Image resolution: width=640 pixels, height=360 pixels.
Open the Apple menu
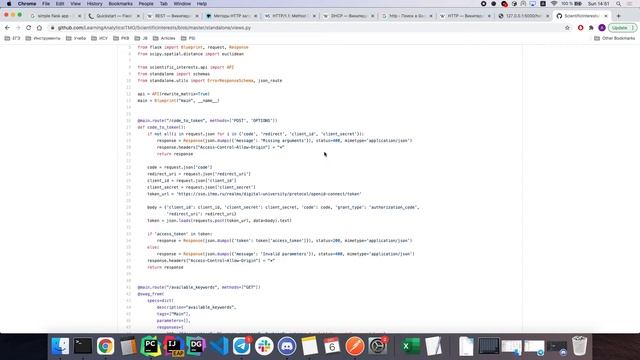pos(9,4)
